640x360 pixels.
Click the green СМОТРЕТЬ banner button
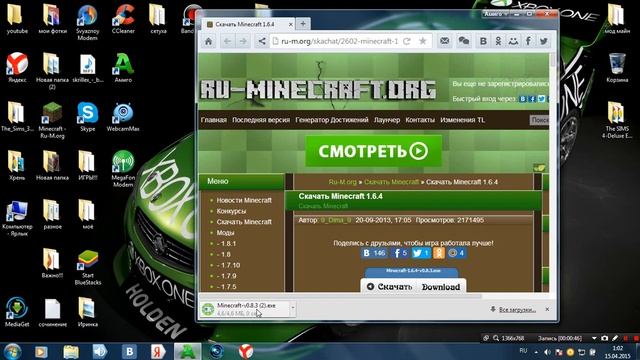click(373, 151)
